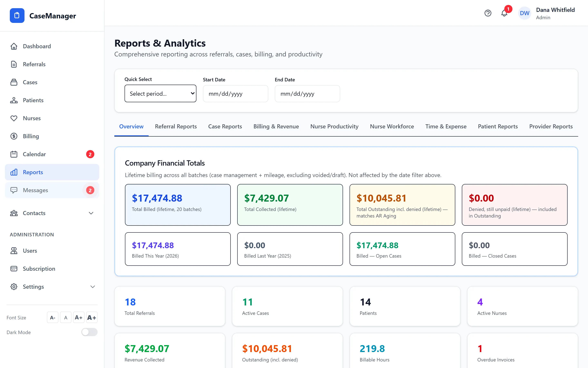
Task: Open Subscription via its card icon
Action: click(14, 269)
